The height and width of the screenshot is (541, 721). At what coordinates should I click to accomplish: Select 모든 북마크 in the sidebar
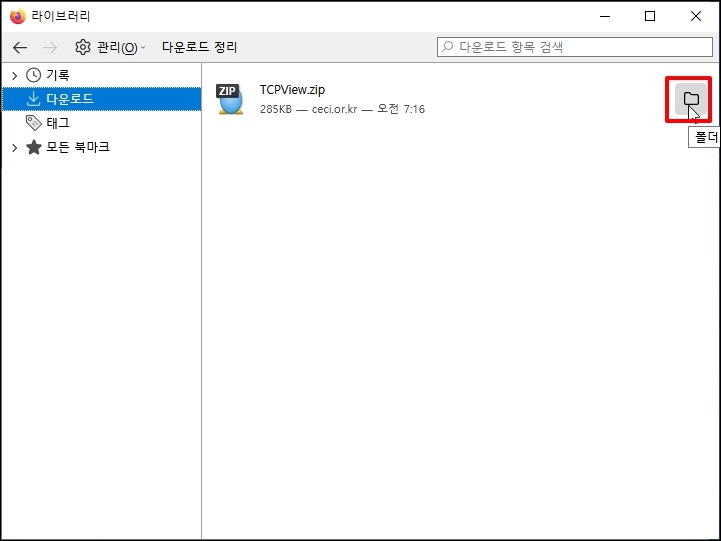tap(78, 147)
